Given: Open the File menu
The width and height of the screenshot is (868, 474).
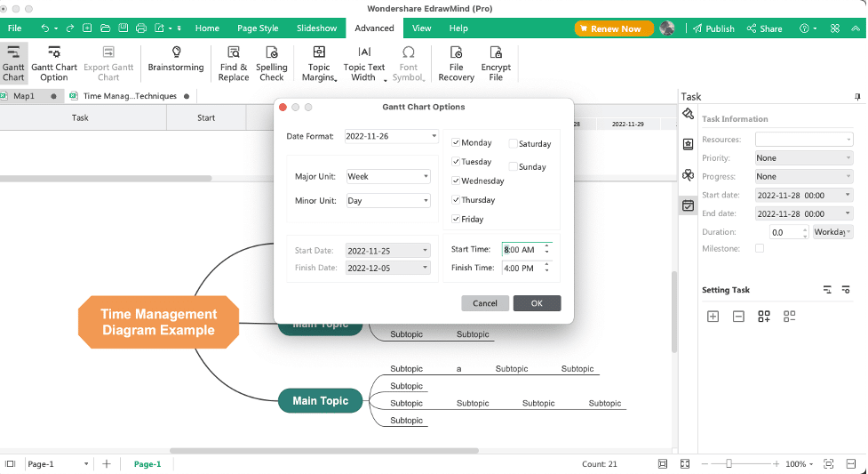Looking at the screenshot, I should tap(15, 28).
